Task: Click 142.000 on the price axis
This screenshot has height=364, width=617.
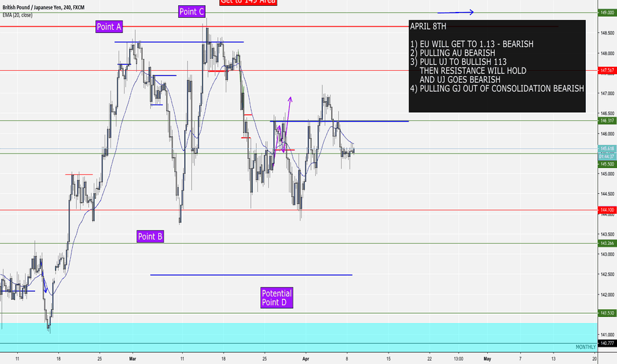Action: (x=607, y=295)
